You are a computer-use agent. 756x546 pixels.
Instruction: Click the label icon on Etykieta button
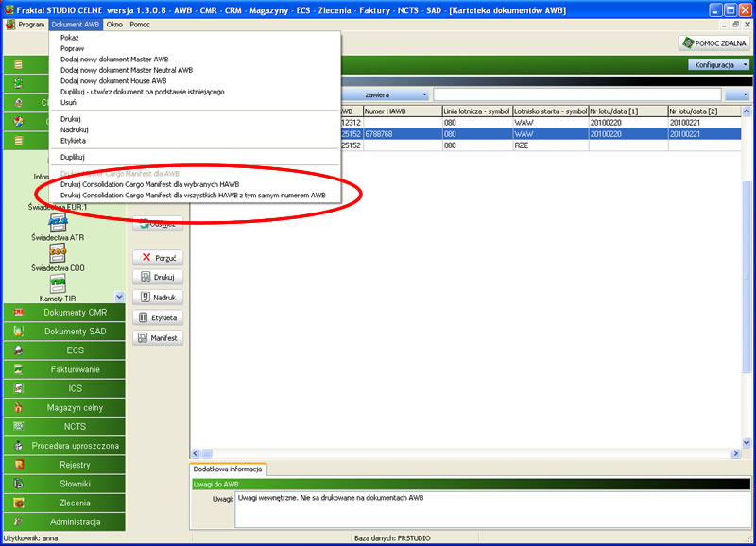pyautogui.click(x=144, y=317)
